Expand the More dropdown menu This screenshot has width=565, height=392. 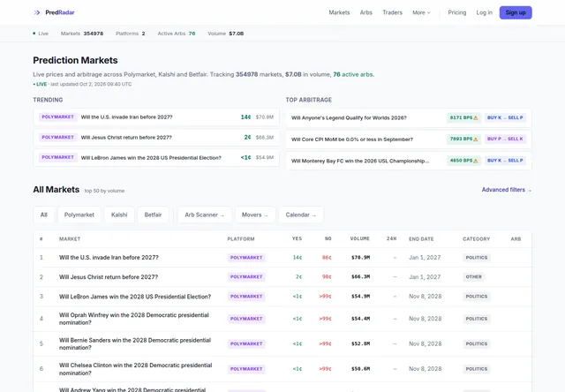[421, 12]
